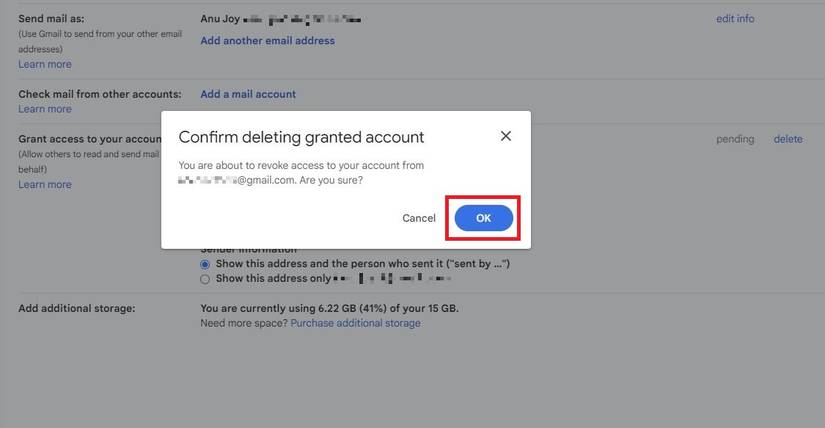Click the Check mail from other accounts label
The height and width of the screenshot is (428, 825).
point(100,94)
